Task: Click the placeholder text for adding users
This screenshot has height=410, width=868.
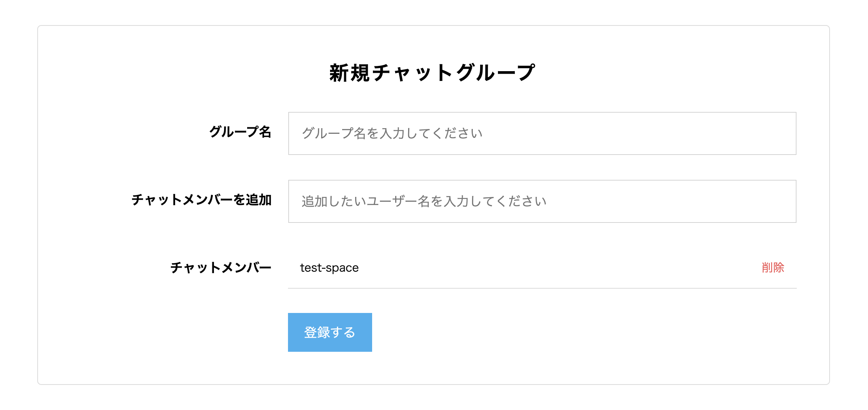Action: [x=423, y=201]
